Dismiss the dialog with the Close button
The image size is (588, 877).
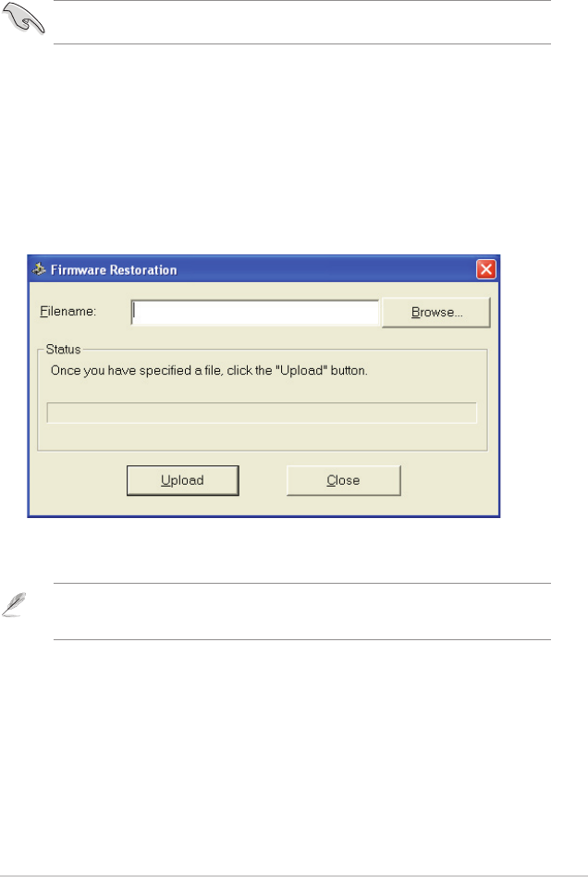point(343,480)
